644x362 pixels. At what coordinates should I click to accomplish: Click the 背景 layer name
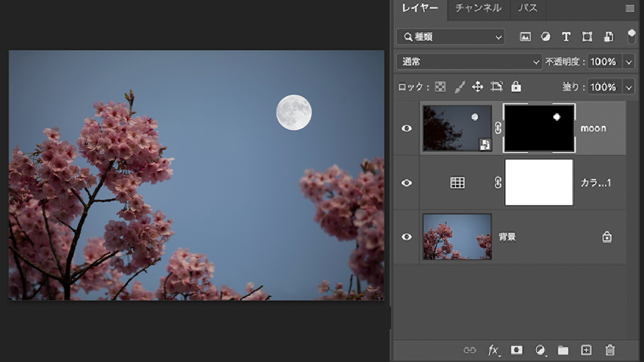point(507,237)
